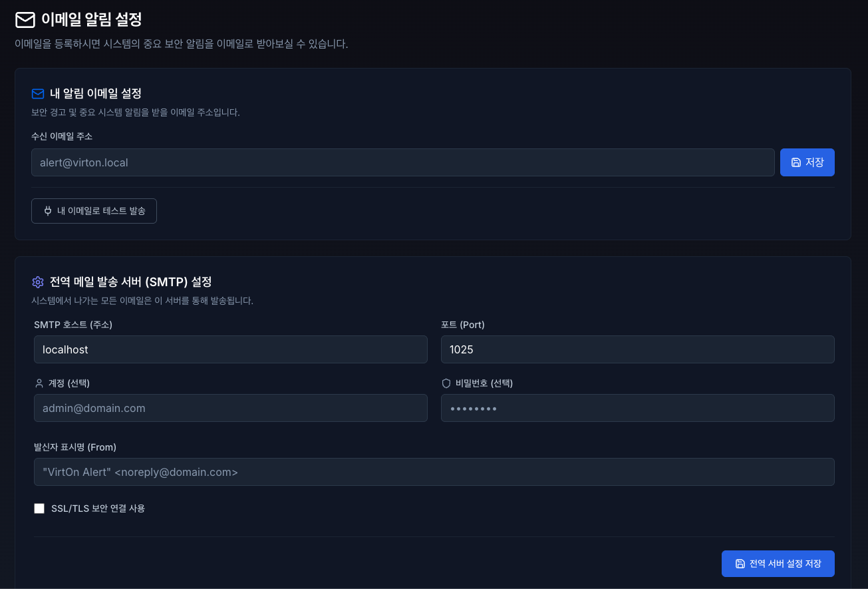Click the save icon on 전역 서버 설정 저장
This screenshot has width=868, height=589.
(740, 564)
